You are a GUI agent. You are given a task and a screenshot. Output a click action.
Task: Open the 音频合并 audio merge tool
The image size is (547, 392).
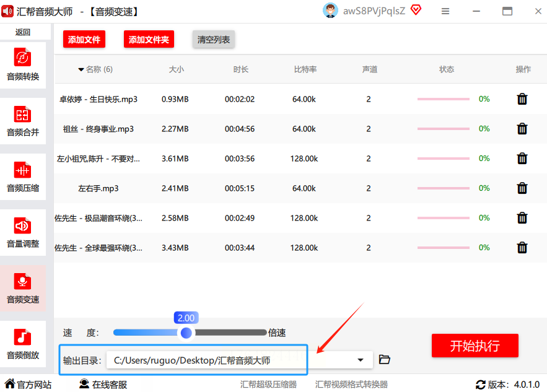23,121
